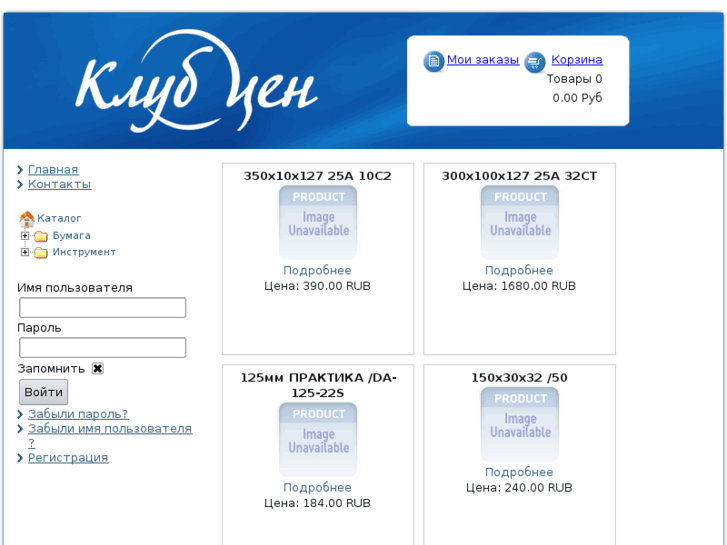Click Подробнее under 350x10x127 25A 10C2
Viewport: 727px width, 545px height.
tap(318, 270)
